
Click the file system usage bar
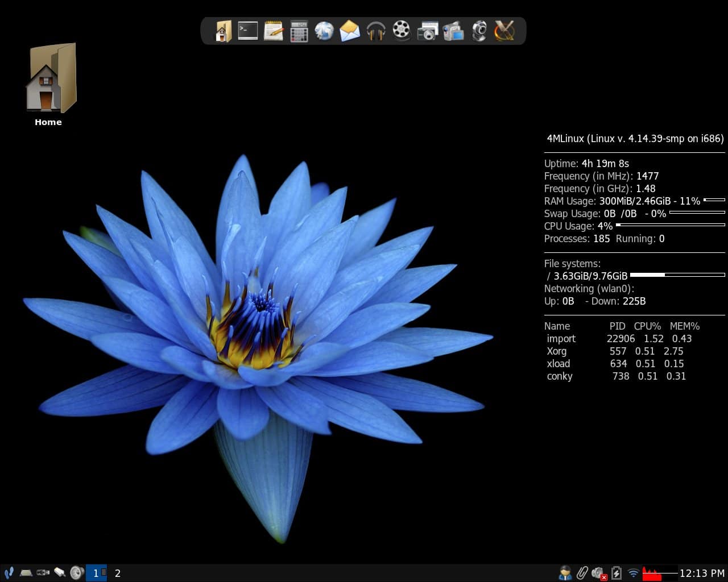click(678, 275)
